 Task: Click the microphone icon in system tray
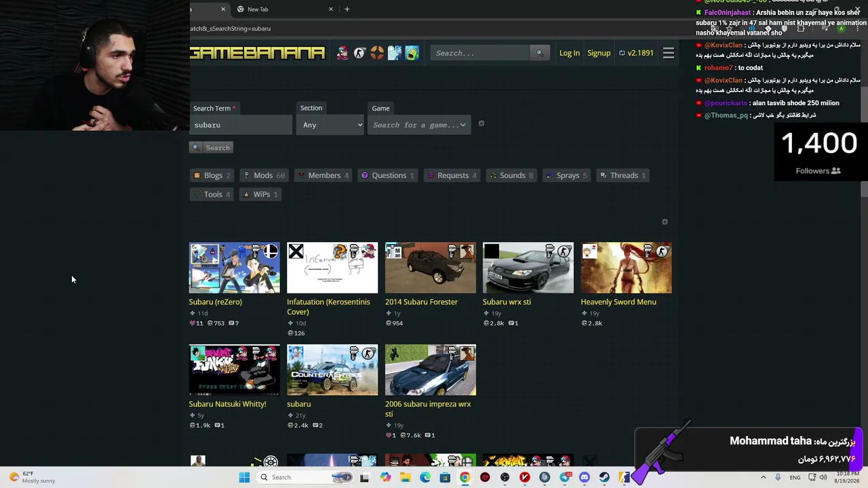point(778,477)
